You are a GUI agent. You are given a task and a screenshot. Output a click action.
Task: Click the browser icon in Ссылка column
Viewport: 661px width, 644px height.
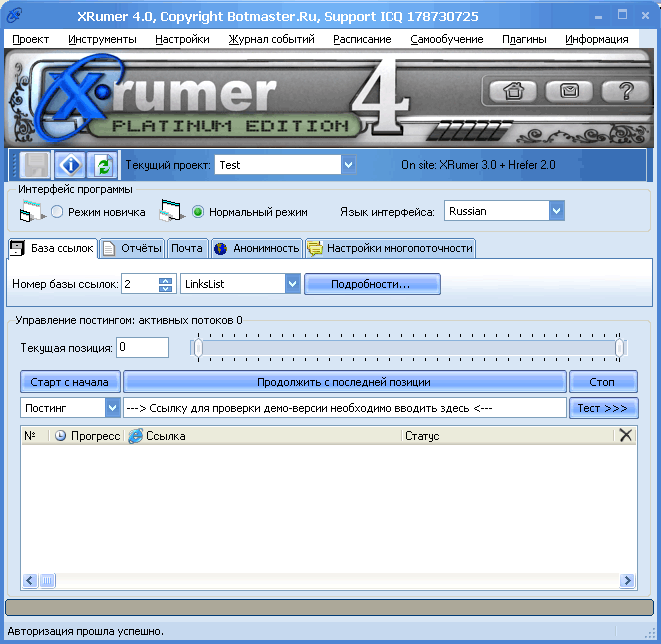point(135,436)
